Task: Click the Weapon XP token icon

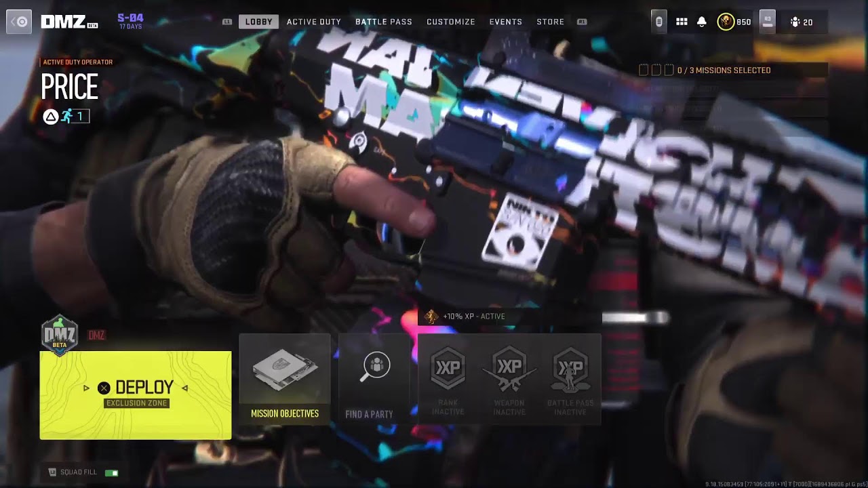Action: (x=509, y=369)
